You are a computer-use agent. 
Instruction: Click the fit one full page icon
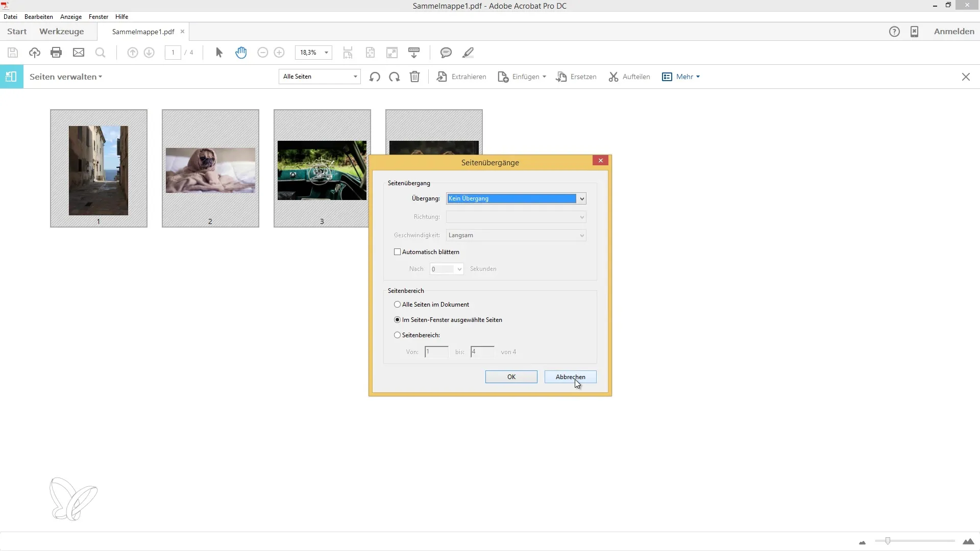[370, 53]
